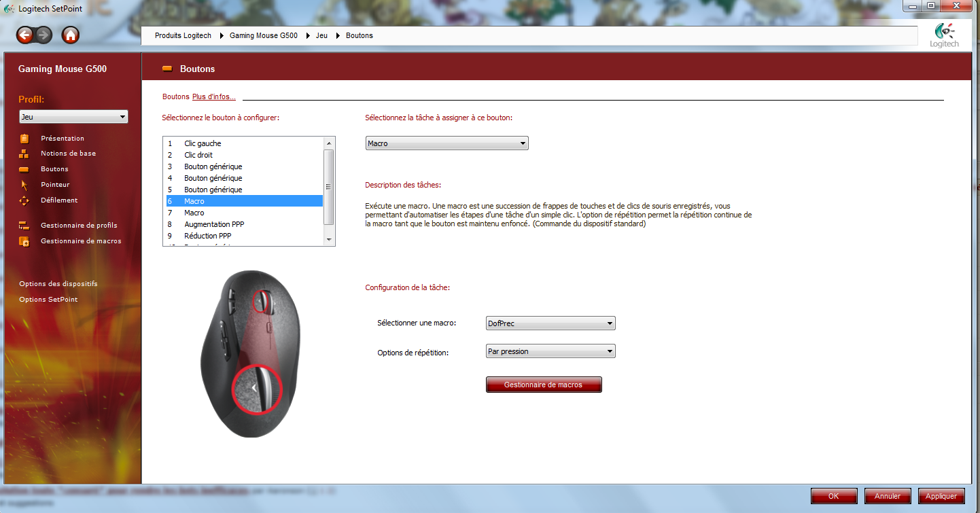Select highlighted button 6 Macro
The height and width of the screenshot is (513, 980).
coord(244,201)
